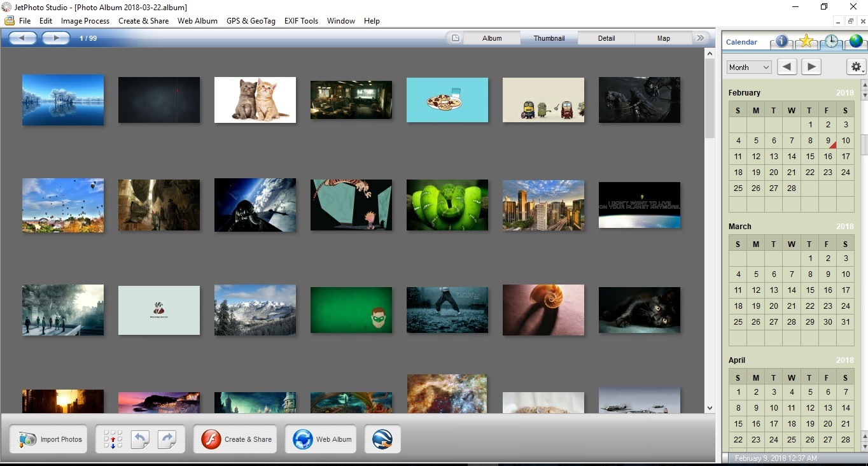Viewport: 868px width, 466px height.
Task: Open calendar settings gear dropdown
Action: (856, 67)
